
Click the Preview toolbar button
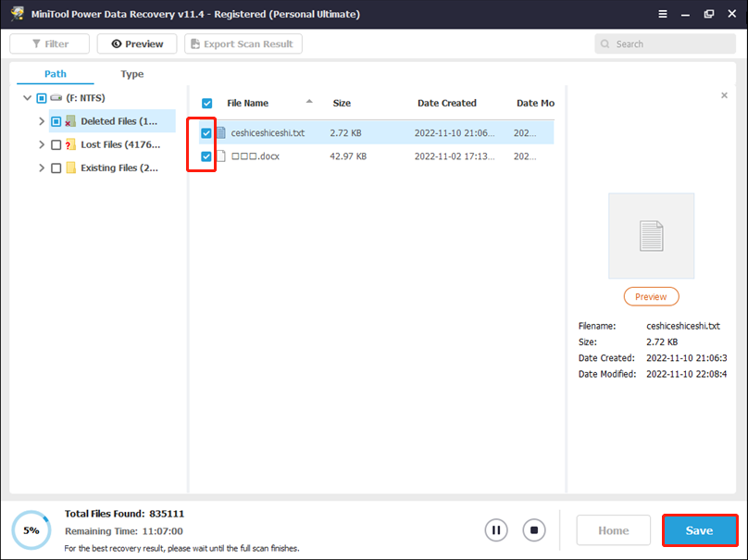(x=137, y=44)
